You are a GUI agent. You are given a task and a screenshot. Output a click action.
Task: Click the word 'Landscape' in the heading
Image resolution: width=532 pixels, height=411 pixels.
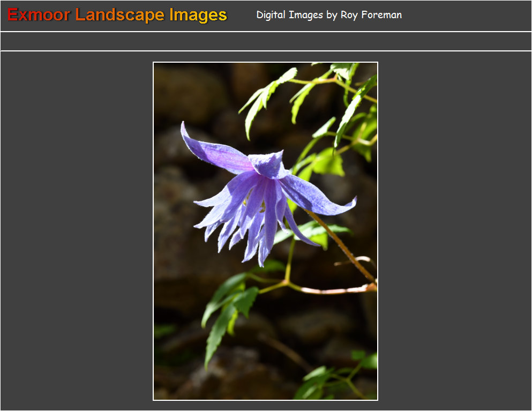120,15
